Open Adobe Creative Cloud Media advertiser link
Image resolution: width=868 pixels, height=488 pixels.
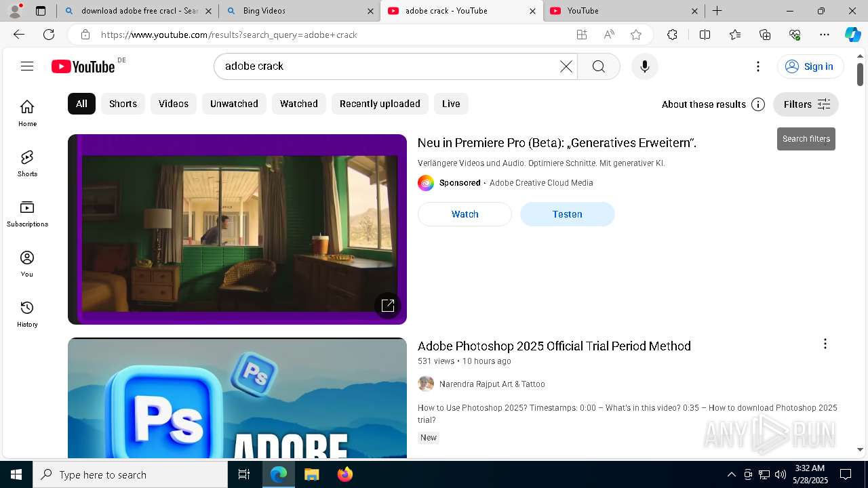(x=541, y=183)
